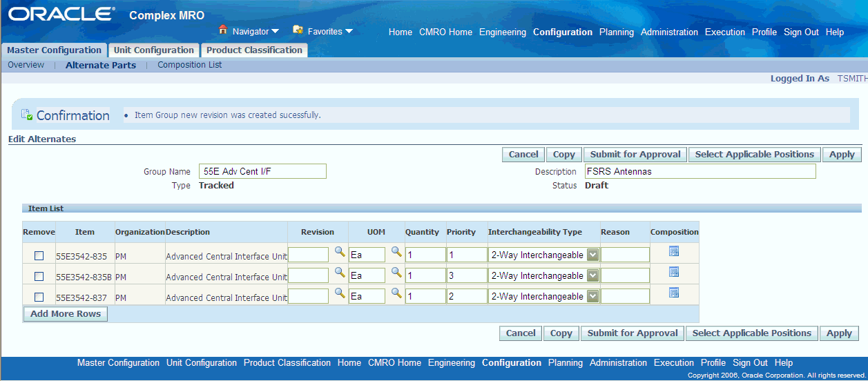Click bottom Copy button
The height and width of the screenshot is (381, 868).
pos(561,333)
